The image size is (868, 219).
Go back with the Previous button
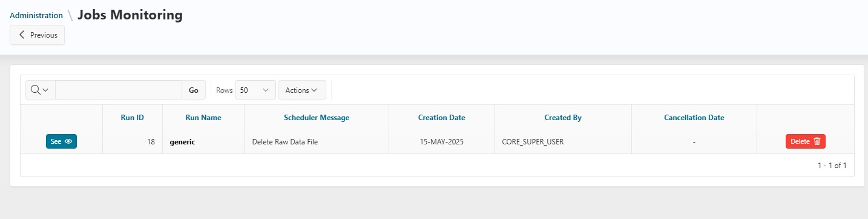(x=38, y=35)
